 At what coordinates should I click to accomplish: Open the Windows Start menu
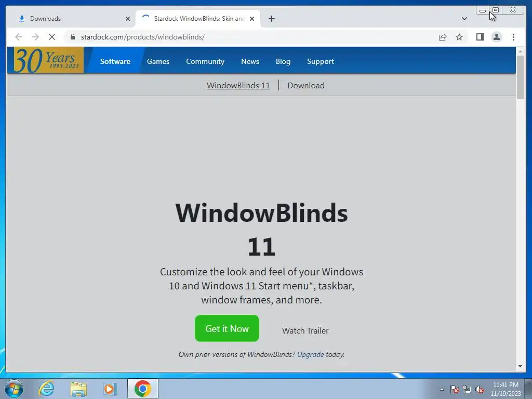14,389
